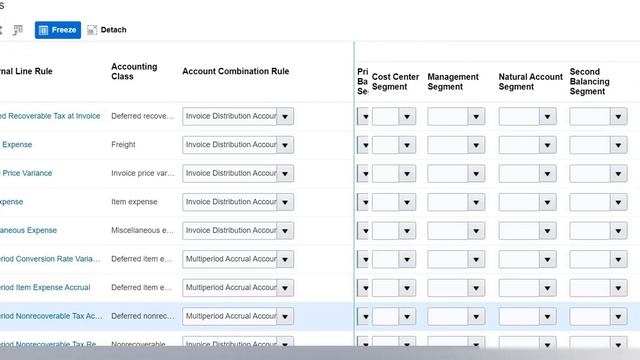Open Account Combination Rule dropdown in Freight row
640x360 pixels.
pyautogui.click(x=285, y=145)
